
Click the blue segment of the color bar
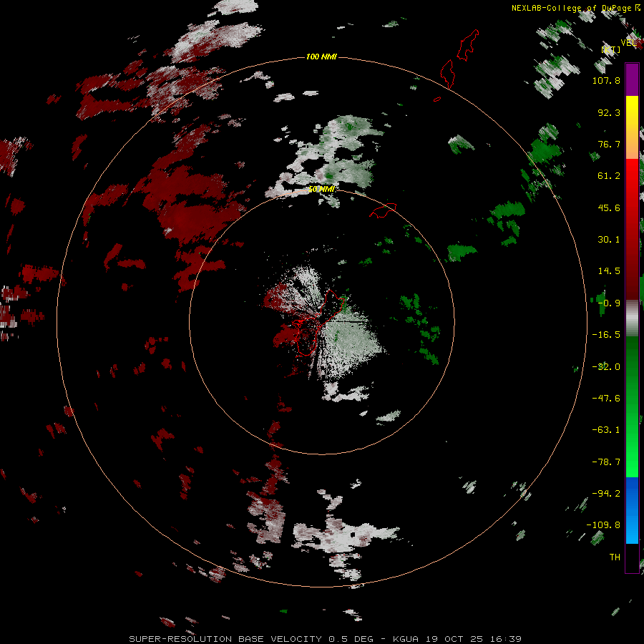pos(632,510)
